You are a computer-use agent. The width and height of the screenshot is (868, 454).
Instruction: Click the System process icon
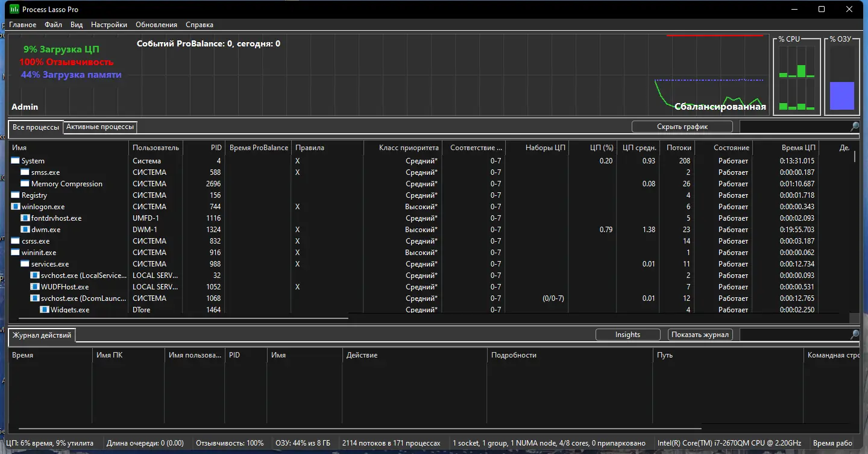pos(16,161)
